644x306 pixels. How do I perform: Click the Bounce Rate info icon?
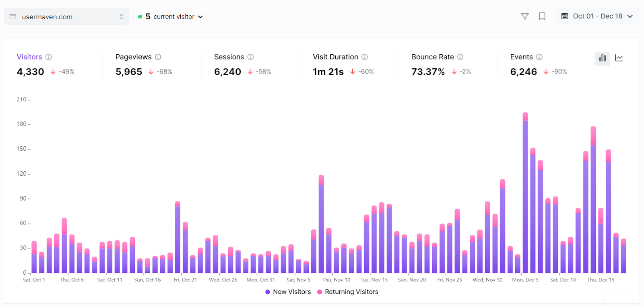click(x=460, y=57)
